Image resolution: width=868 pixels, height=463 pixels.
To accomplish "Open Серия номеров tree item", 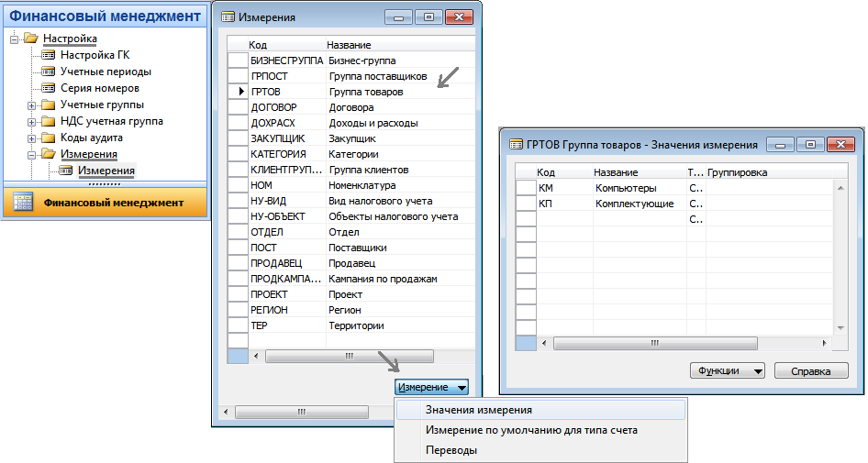I will 100,88.
